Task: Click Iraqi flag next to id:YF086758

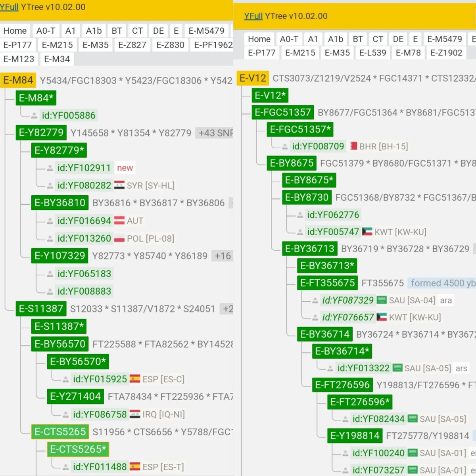Action: point(135,414)
